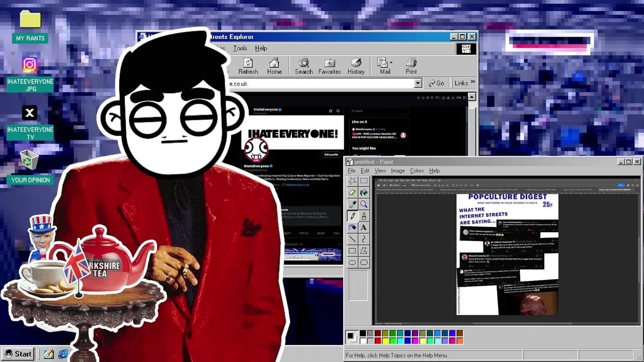The image size is (644, 362).
Task: Open the Mail button dropdown arrow
Action: tap(391, 63)
